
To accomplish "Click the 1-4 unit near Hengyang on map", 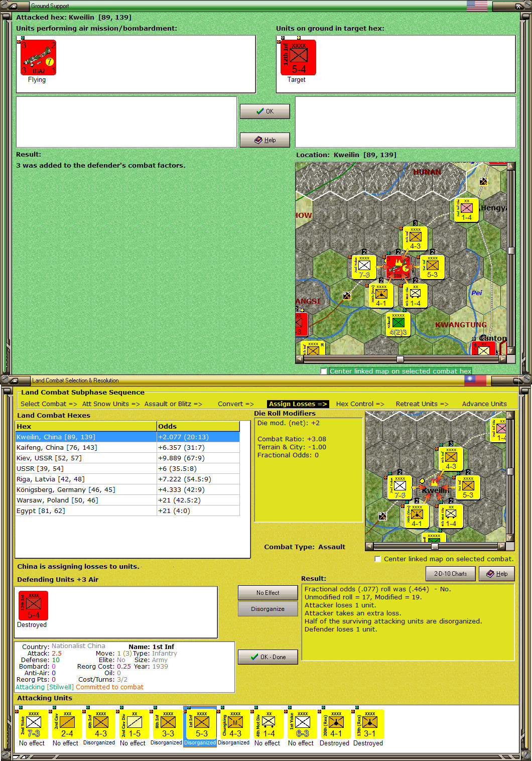I will coord(466,210).
